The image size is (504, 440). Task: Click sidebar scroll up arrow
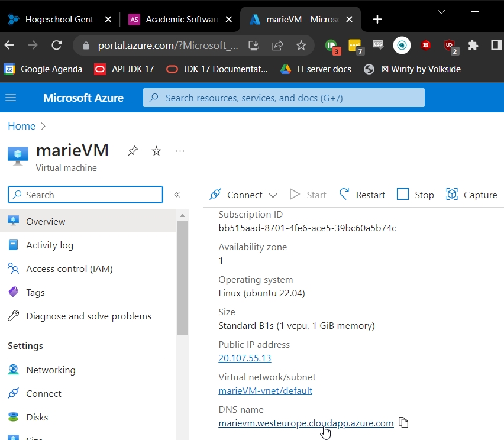tap(182, 216)
